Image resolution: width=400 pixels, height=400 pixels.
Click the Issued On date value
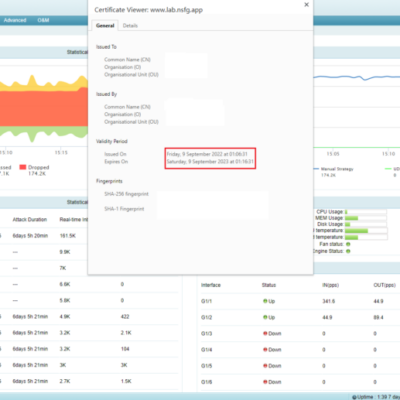[207, 154]
